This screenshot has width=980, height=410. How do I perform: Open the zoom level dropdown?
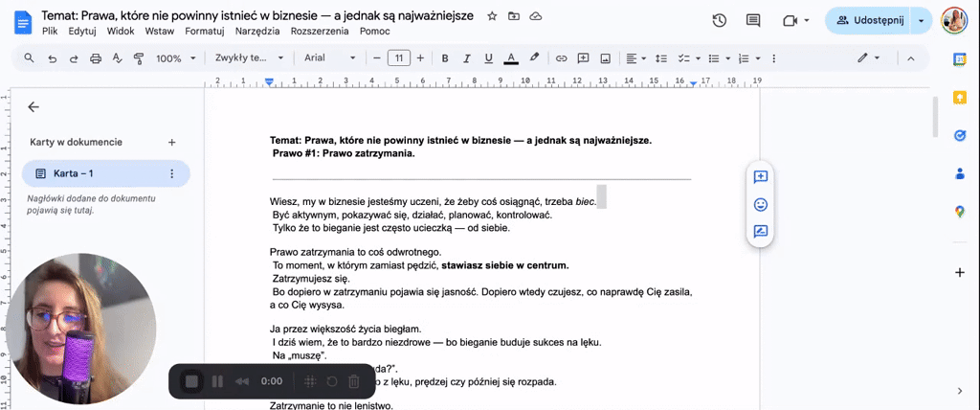pos(176,58)
